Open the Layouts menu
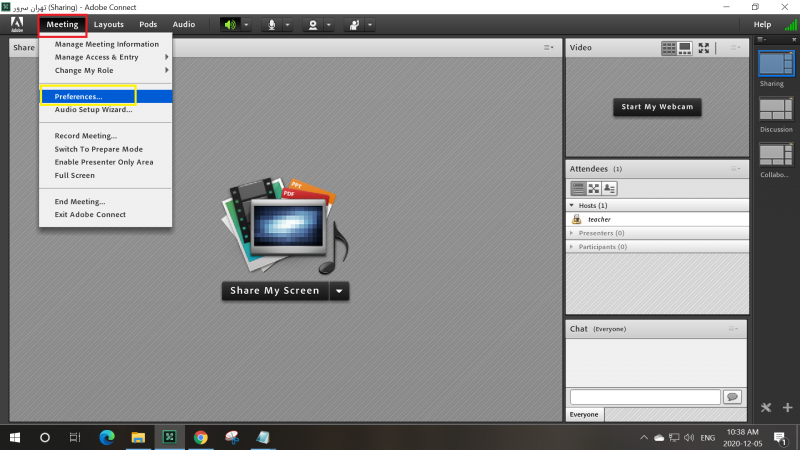 [x=109, y=24]
